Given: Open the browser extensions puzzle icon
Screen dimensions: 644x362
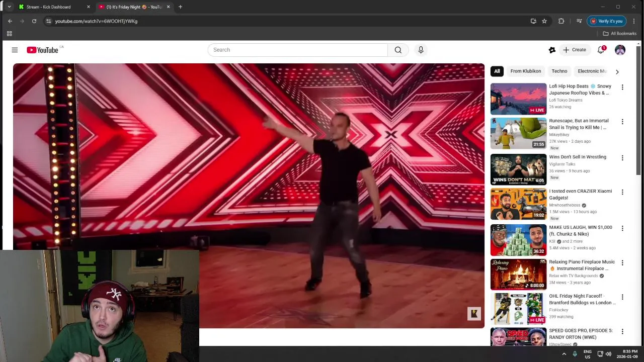Looking at the screenshot, I should [561, 21].
